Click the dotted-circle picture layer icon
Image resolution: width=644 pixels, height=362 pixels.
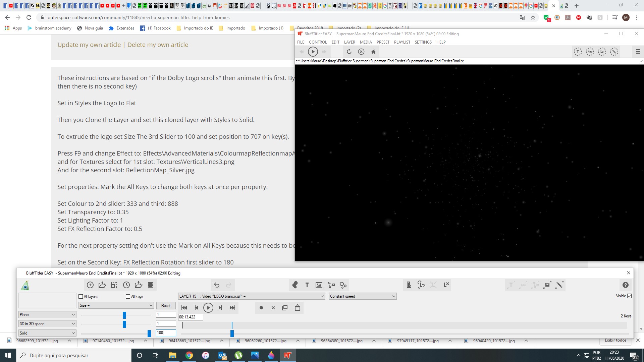(602, 52)
